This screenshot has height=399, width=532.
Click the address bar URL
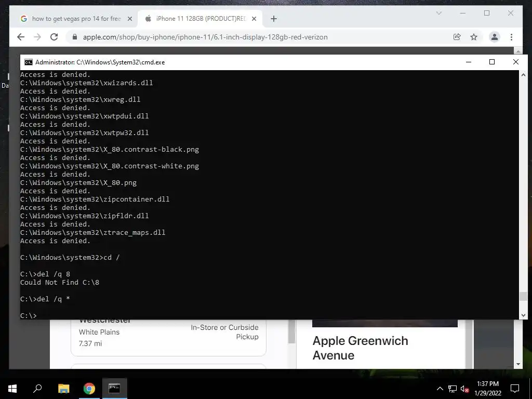click(205, 37)
